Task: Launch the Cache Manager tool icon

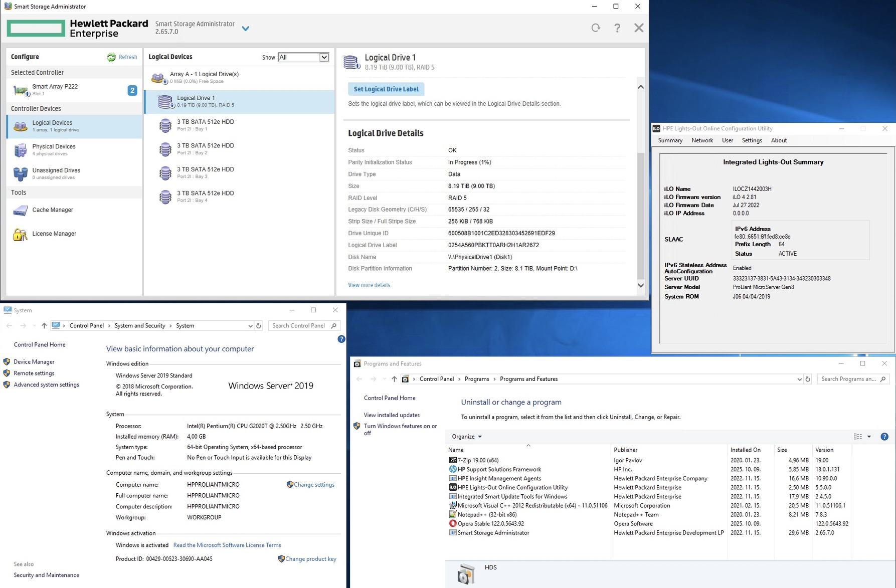Action: point(21,210)
